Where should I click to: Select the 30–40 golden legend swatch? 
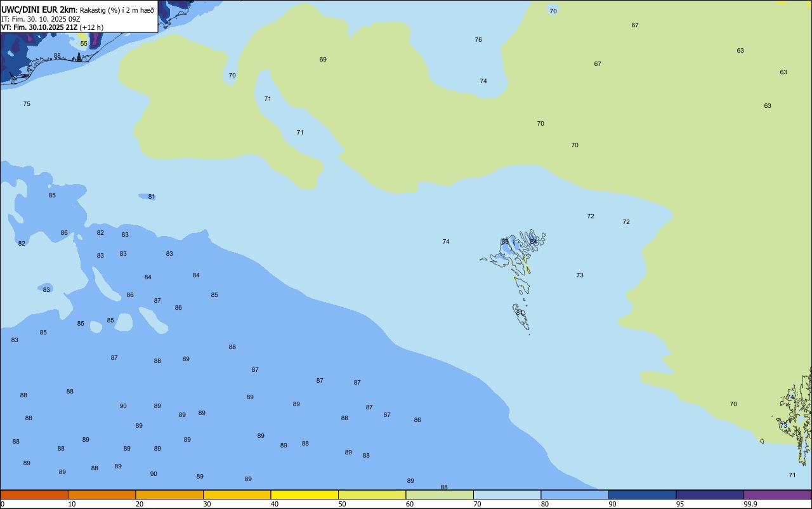[x=237, y=494]
